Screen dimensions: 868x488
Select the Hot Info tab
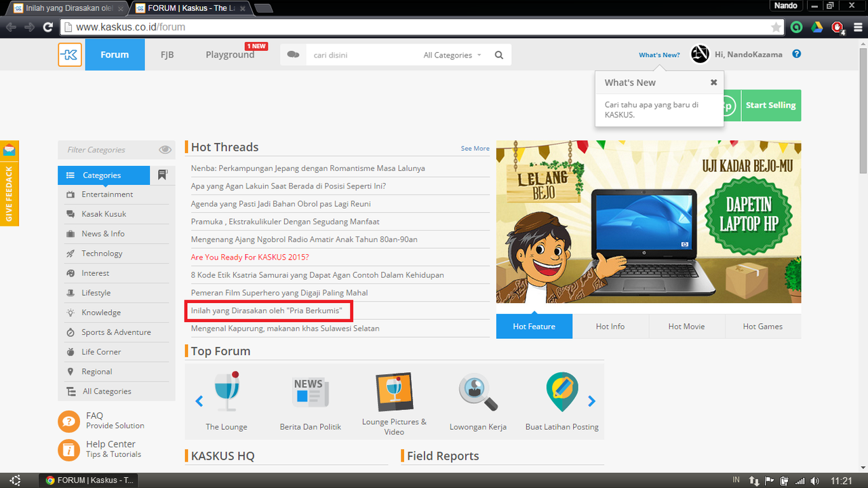(610, 327)
